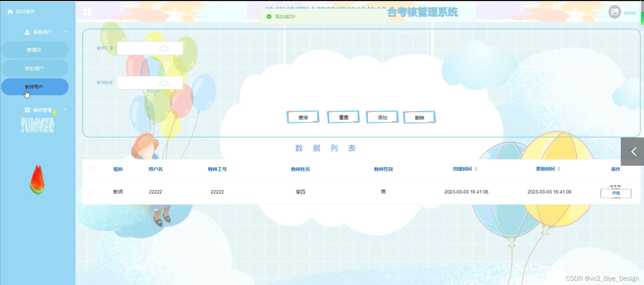The image size is (644, 285).
Task: Click the 教师姓名 column header
Action: pyautogui.click(x=300, y=169)
